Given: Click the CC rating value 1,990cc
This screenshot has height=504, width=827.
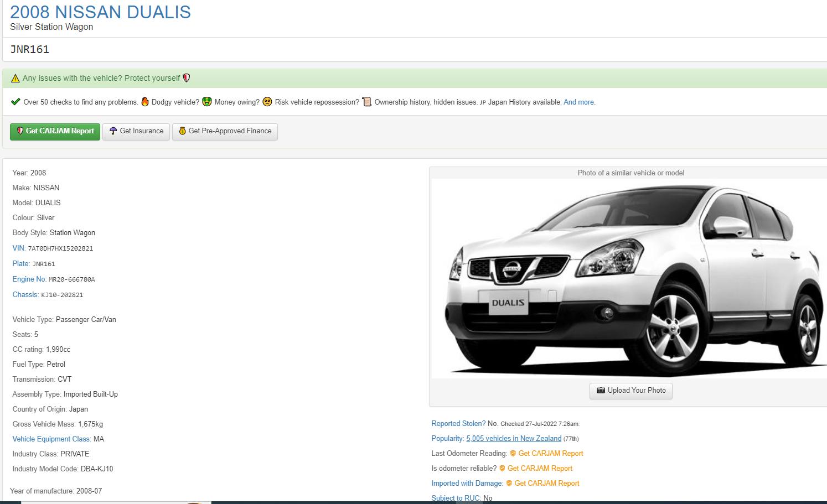Looking at the screenshot, I should 58,350.
